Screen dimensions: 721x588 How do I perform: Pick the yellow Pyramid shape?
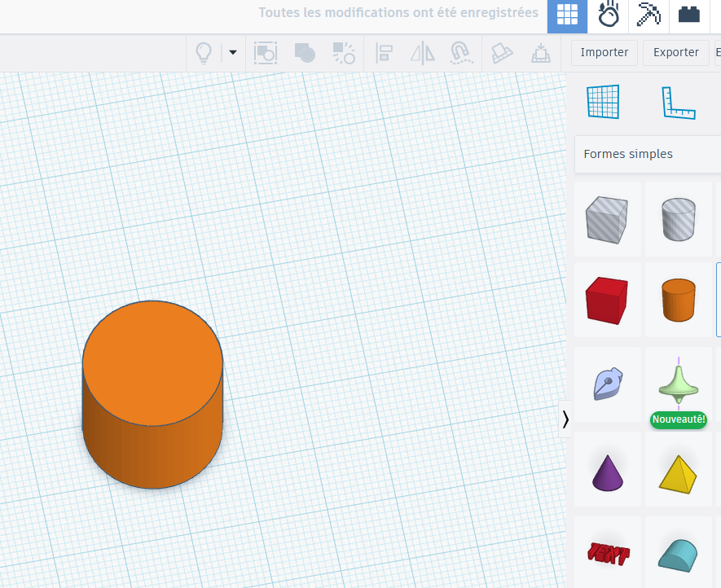click(x=679, y=469)
